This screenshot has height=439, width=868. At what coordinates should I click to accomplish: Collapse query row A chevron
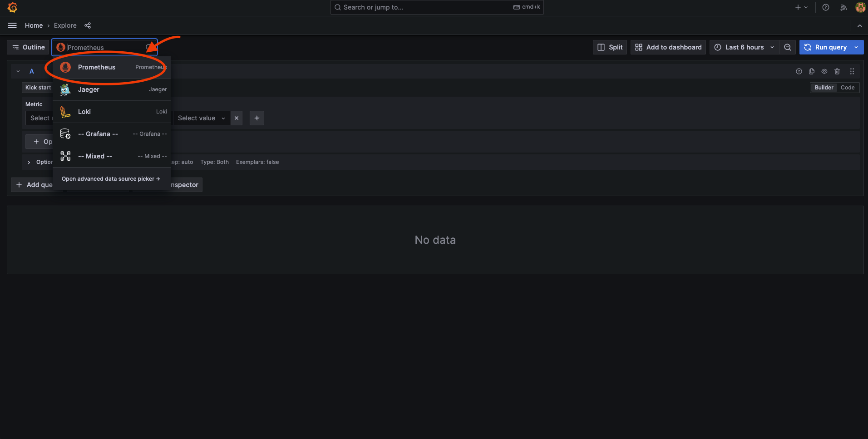18,71
